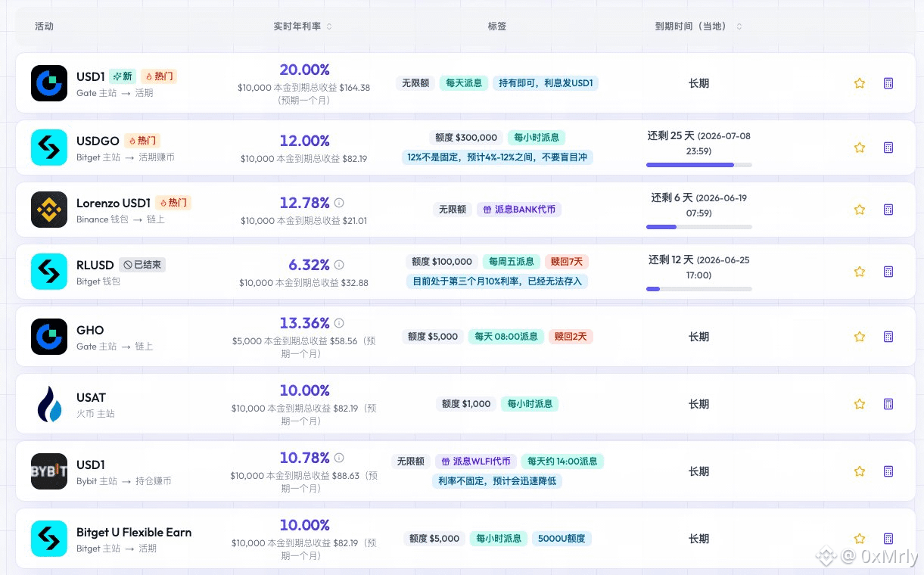Viewport: 924px width, 575px height.
Task: Click the 赎回7天 tag
Action: [x=567, y=262]
